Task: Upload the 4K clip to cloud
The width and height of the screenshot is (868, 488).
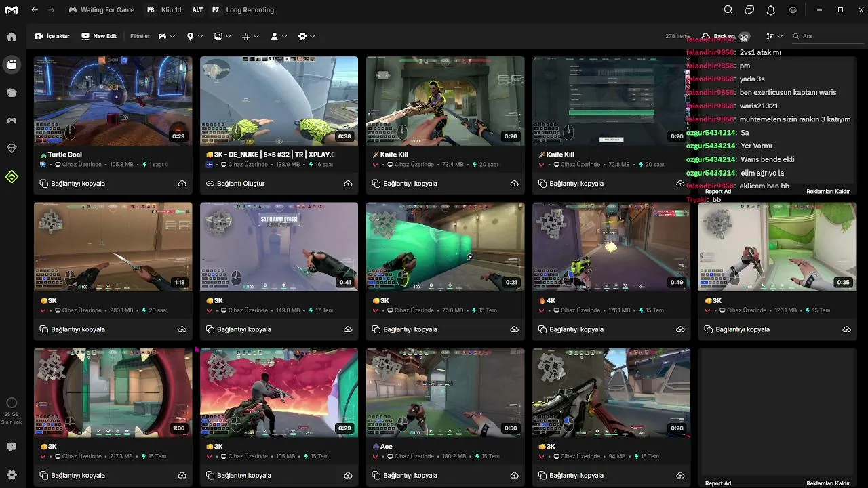Action: [x=680, y=329]
